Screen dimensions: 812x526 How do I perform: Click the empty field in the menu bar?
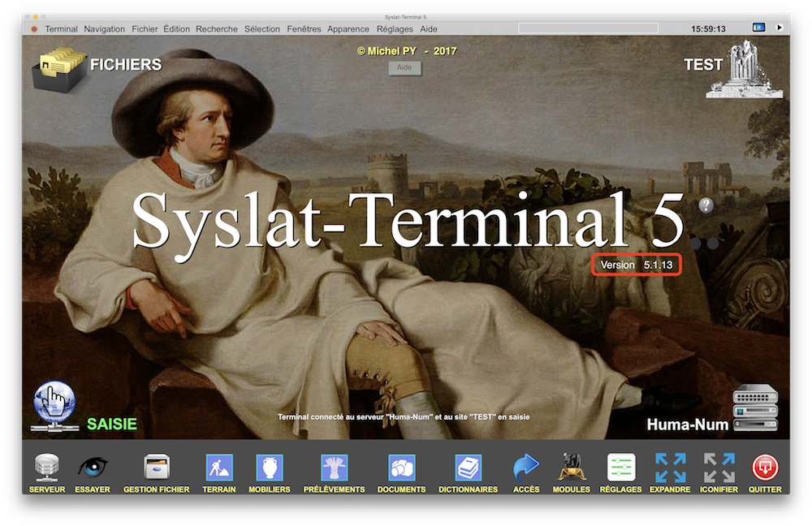tap(588, 28)
